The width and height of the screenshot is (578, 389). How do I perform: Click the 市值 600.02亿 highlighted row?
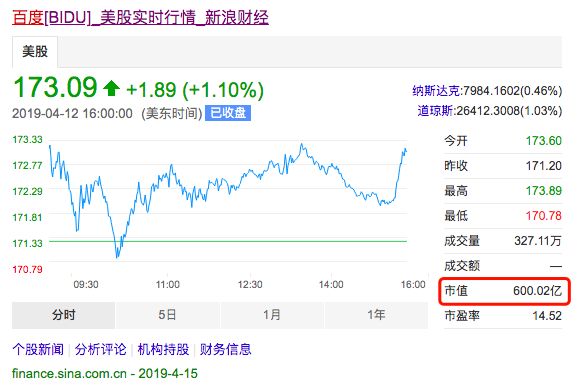click(x=504, y=291)
